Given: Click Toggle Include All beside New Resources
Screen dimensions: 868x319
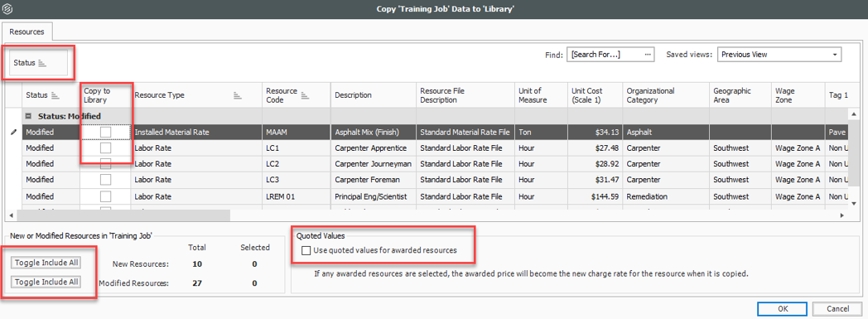Looking at the screenshot, I should [46, 263].
